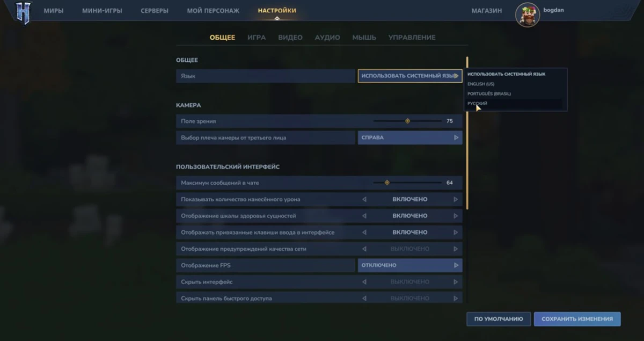The width and height of the screenshot is (644, 341).
Task: Click the ПО УМОЛЧАНИЮ button
Action: tap(498, 319)
